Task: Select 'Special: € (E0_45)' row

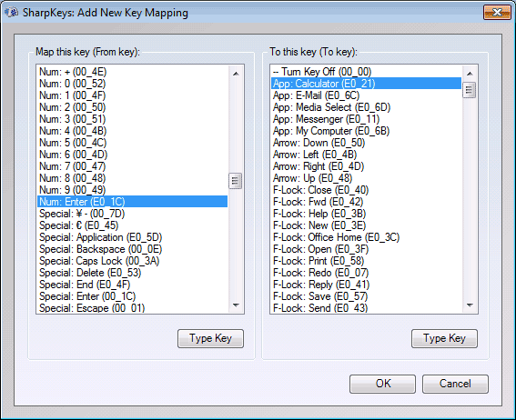Action: pyautogui.click(x=133, y=225)
